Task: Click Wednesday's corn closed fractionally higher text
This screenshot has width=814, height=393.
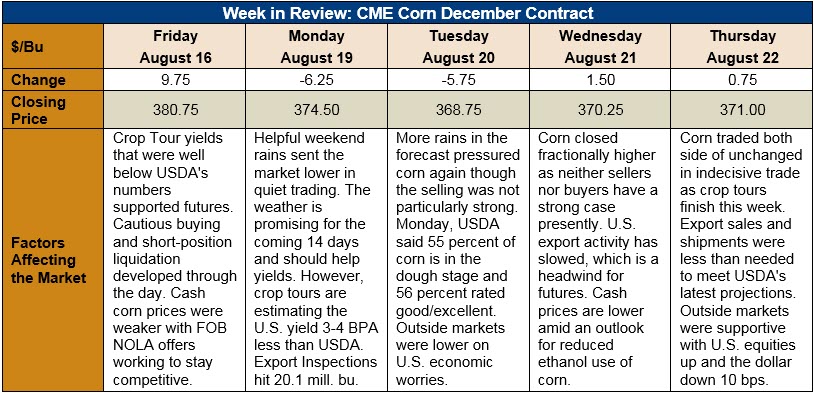Action: pyautogui.click(x=600, y=260)
